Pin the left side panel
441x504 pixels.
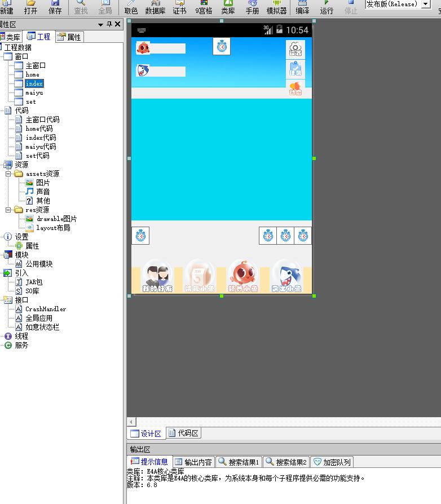click(x=109, y=24)
